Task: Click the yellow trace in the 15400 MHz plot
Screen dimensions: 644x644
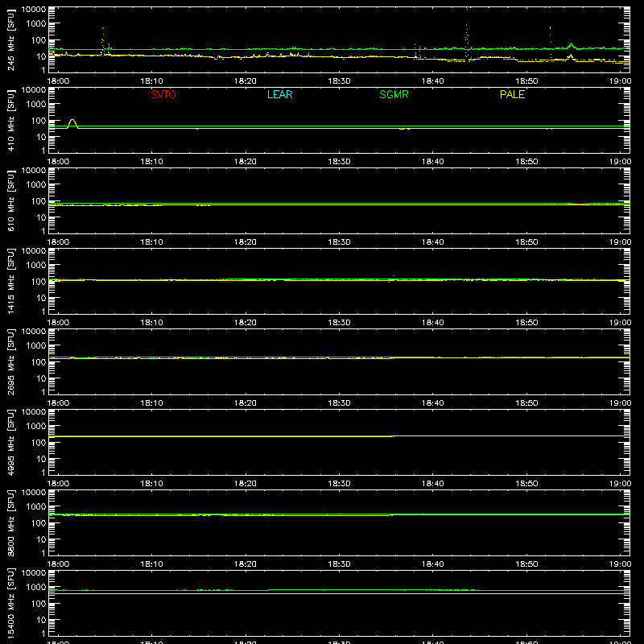Action: pyautogui.click(x=339, y=594)
